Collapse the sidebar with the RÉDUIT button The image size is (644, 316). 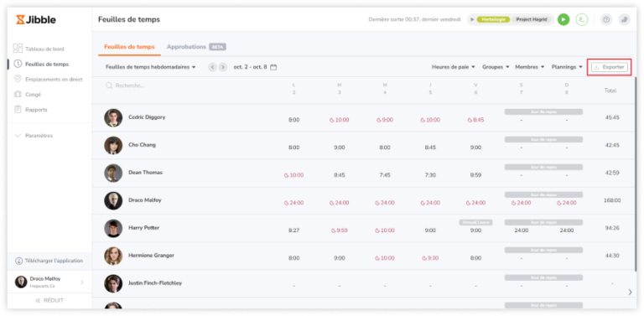click(49, 300)
